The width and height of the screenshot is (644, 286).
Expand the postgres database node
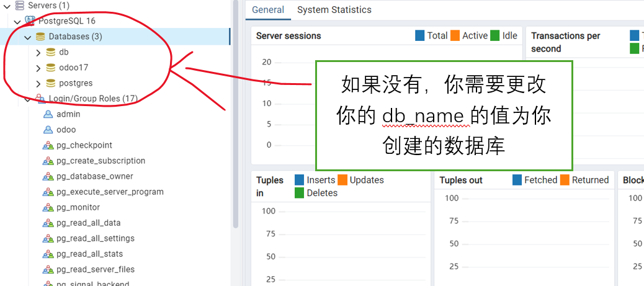(x=38, y=84)
